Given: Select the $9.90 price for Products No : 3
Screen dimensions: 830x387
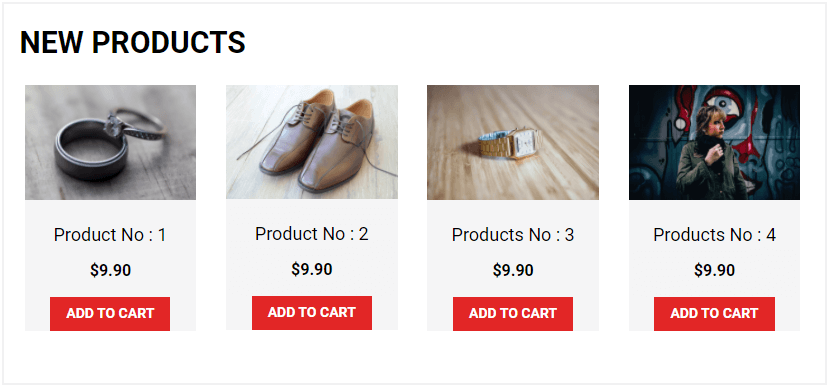Looking at the screenshot, I should click(x=513, y=271).
